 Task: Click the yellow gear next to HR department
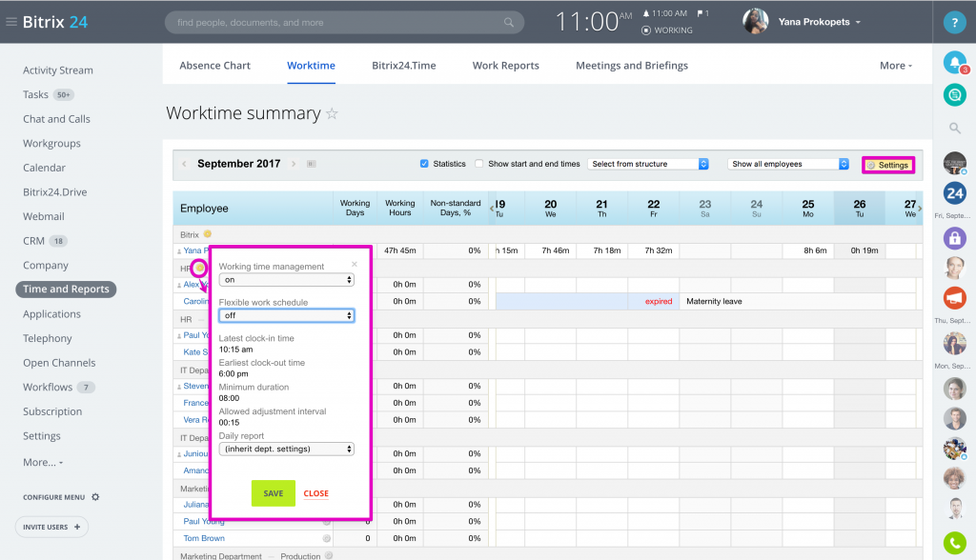point(199,269)
